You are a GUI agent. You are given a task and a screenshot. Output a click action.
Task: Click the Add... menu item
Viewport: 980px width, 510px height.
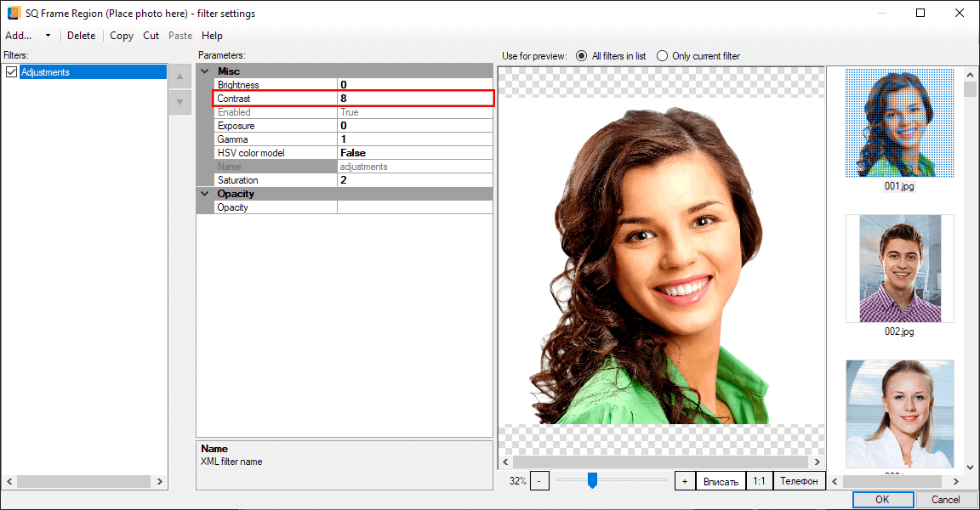coord(18,36)
